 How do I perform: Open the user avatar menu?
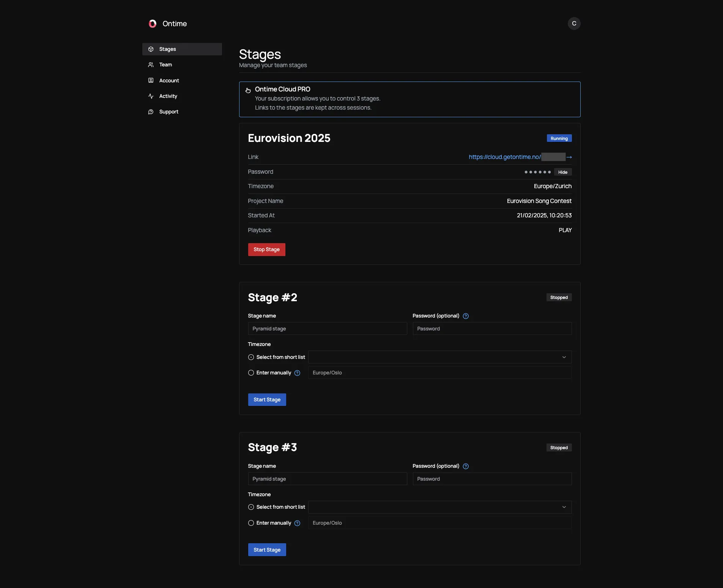(574, 23)
